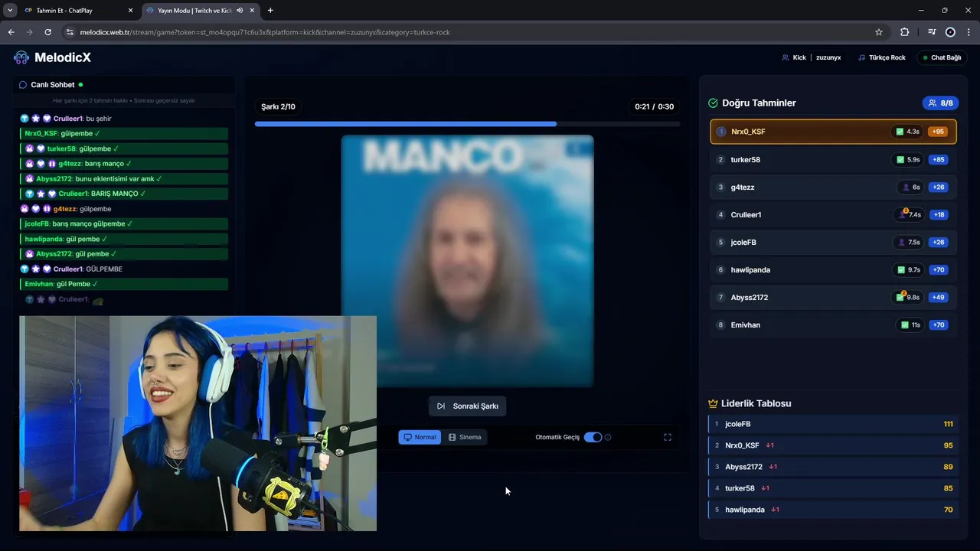Select jcoleFB in the leaderboard

(833, 424)
